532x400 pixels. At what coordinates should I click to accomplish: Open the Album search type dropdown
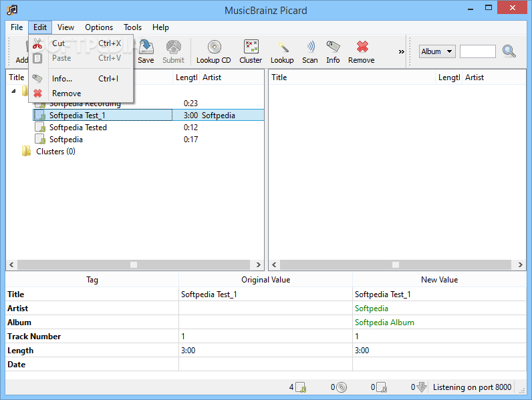click(437, 51)
